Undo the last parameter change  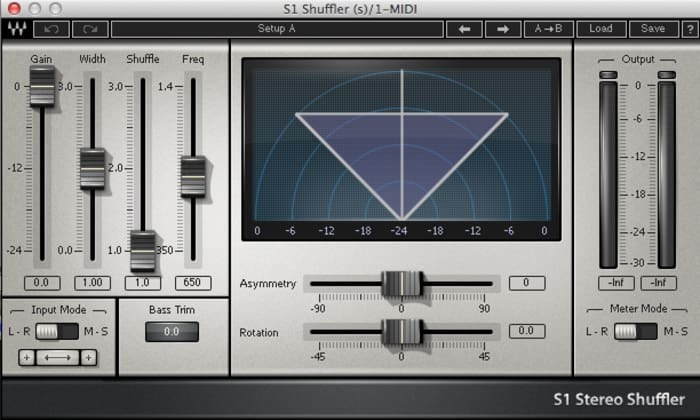click(51, 29)
